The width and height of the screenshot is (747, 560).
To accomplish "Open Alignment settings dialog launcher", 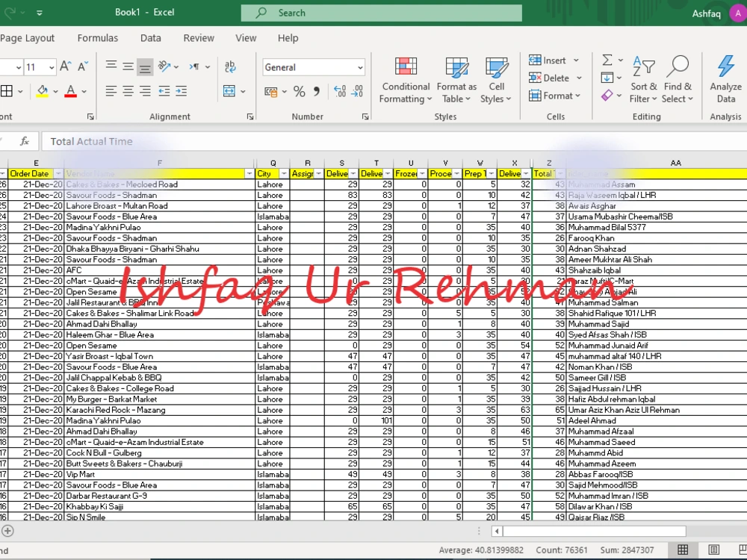I will [250, 116].
